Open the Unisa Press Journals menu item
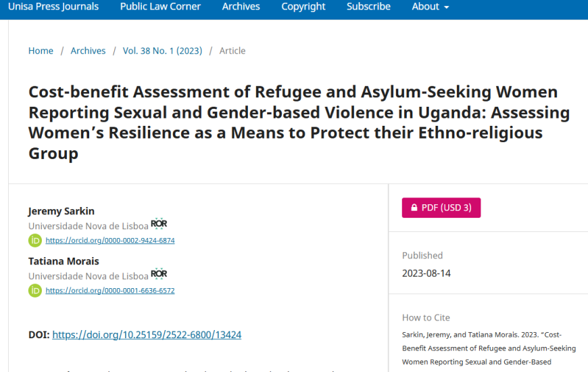Viewport: 588px width, 372px height. [x=53, y=7]
